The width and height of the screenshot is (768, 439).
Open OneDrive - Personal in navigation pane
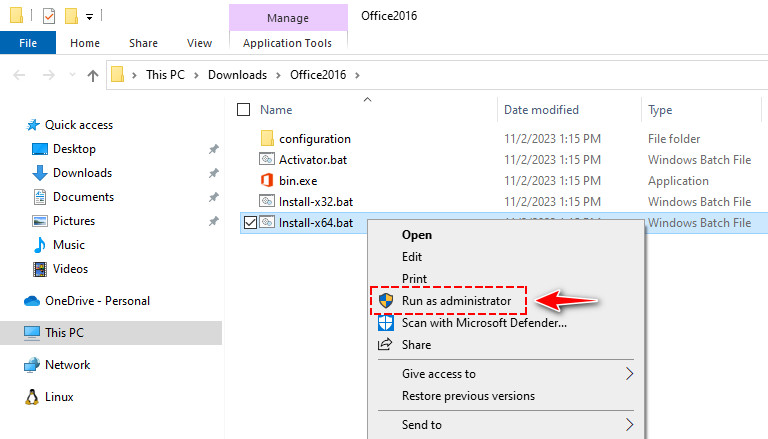(97, 301)
